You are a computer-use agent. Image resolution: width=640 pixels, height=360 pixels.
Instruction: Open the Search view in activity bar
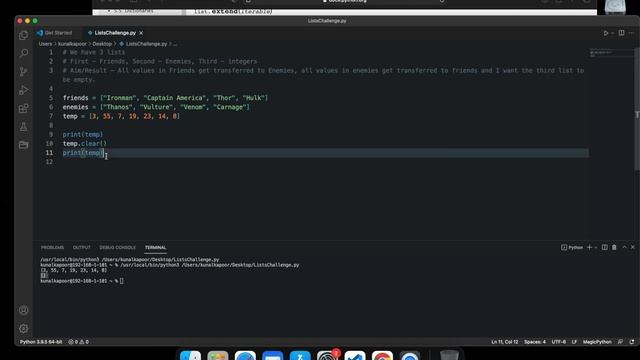[x=24, y=53]
